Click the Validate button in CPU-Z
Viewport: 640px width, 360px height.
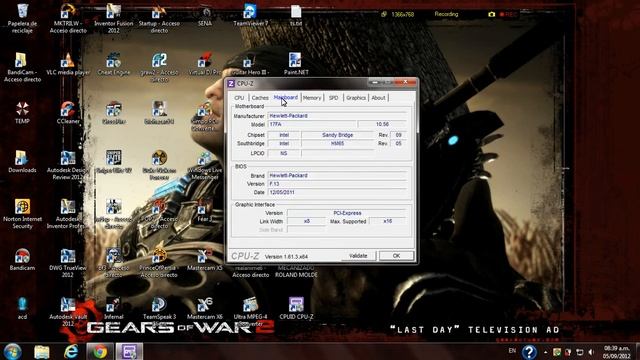pos(358,256)
